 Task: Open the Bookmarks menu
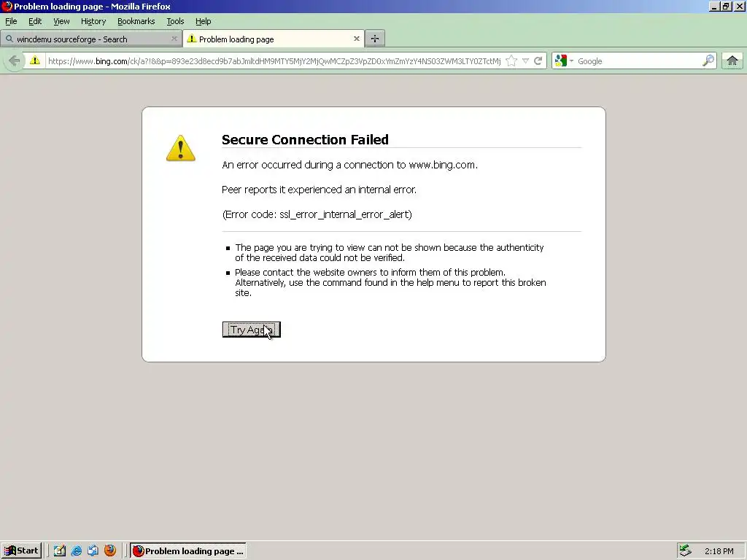[x=136, y=21]
